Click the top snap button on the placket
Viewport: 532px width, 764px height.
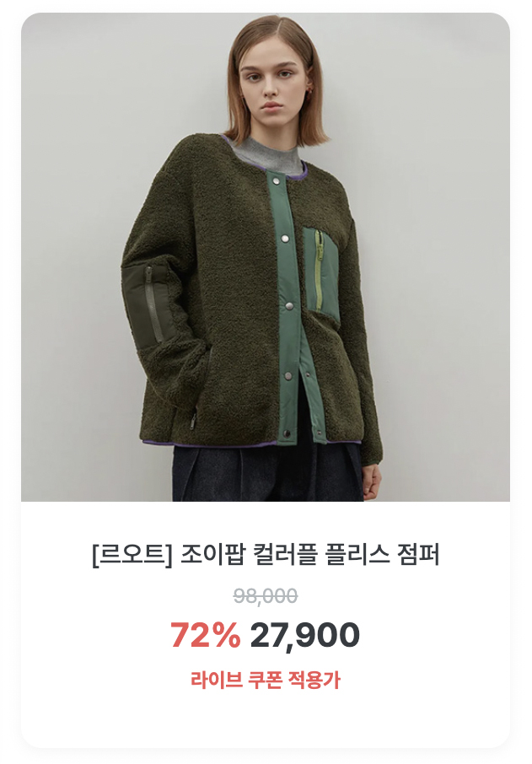277,181
